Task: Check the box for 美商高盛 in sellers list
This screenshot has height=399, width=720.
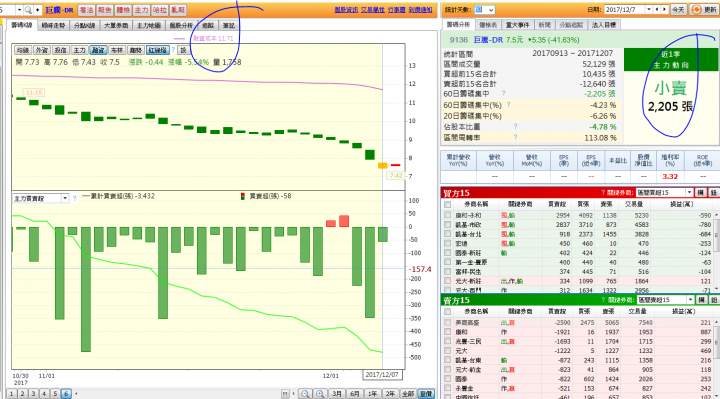Action: 448,322
